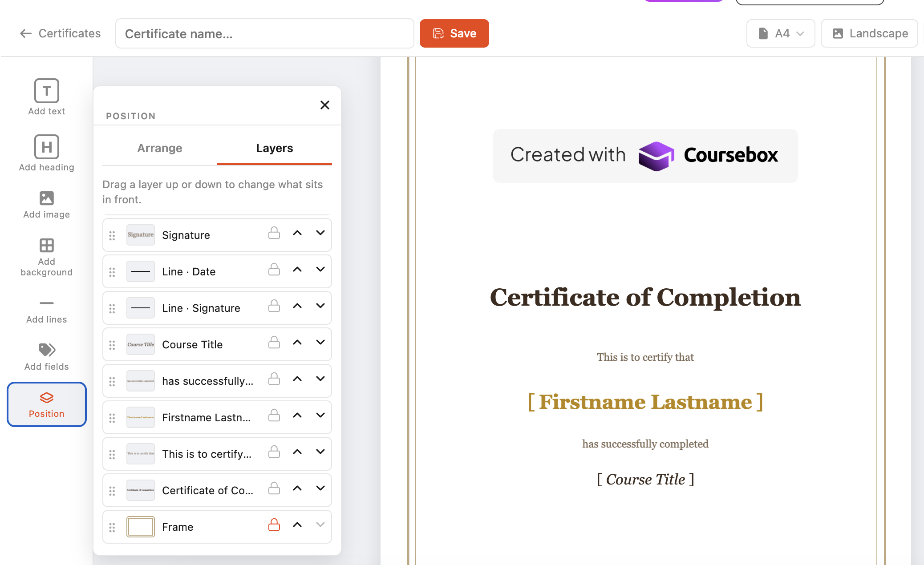Lock the Signature layer
The image size is (924, 565).
(274, 233)
